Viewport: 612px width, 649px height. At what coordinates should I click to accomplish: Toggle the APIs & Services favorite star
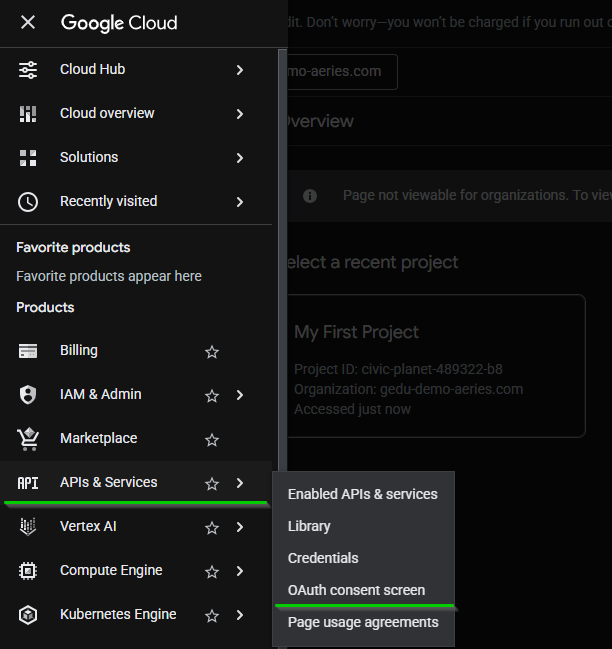pos(212,483)
